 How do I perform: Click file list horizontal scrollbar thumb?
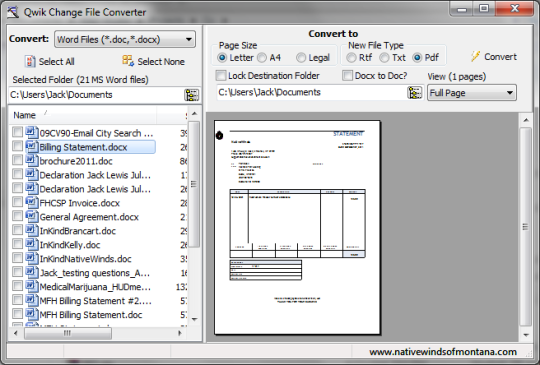point(68,333)
